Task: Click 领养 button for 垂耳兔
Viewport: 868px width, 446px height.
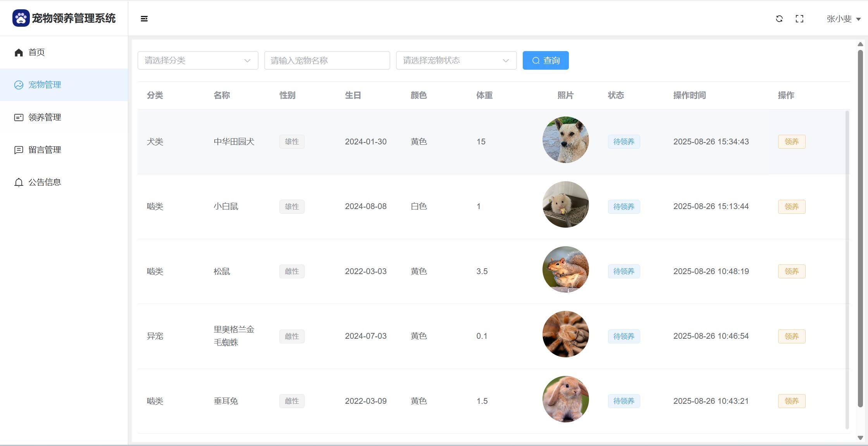Action: click(791, 401)
